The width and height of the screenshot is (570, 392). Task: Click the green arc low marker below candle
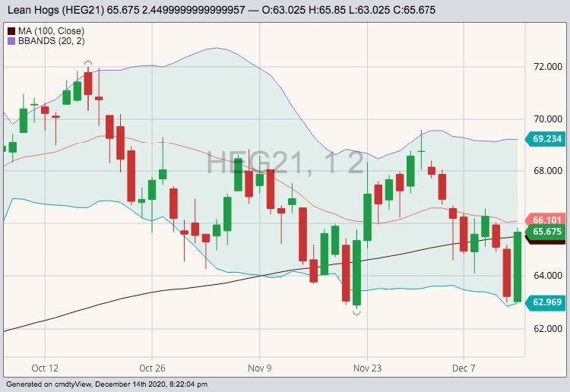pos(356,312)
